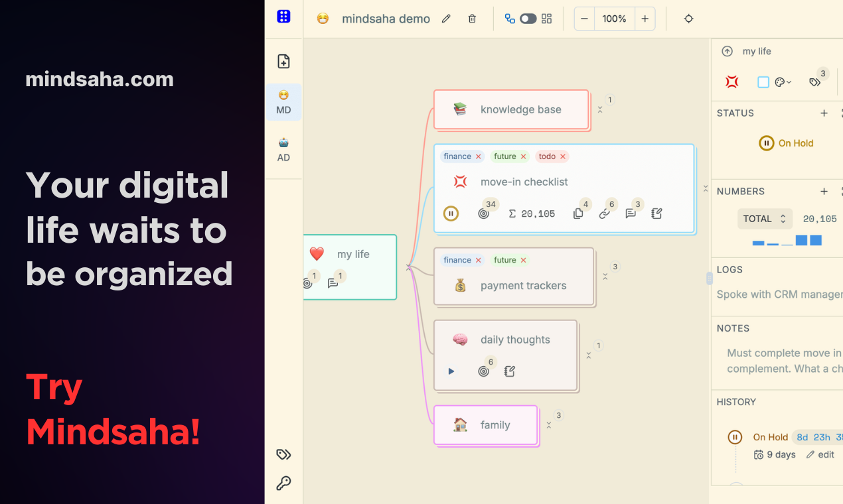This screenshot has height=504, width=843.
Task: Go up to parent my life in panel
Action: click(x=728, y=51)
